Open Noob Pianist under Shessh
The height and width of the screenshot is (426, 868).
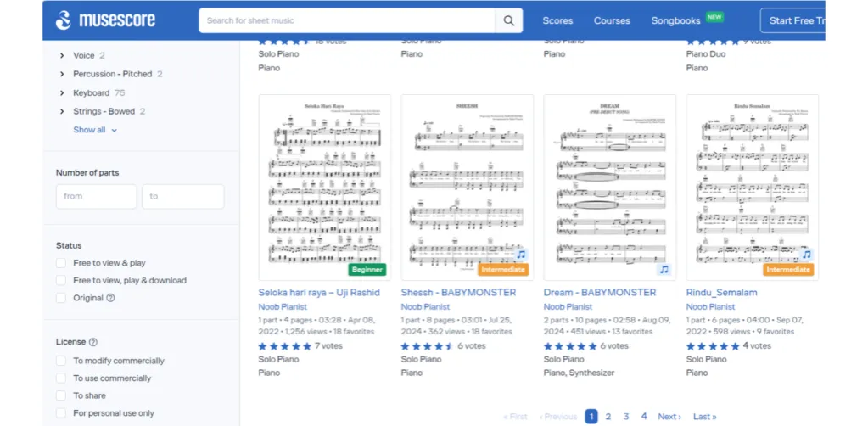point(425,307)
